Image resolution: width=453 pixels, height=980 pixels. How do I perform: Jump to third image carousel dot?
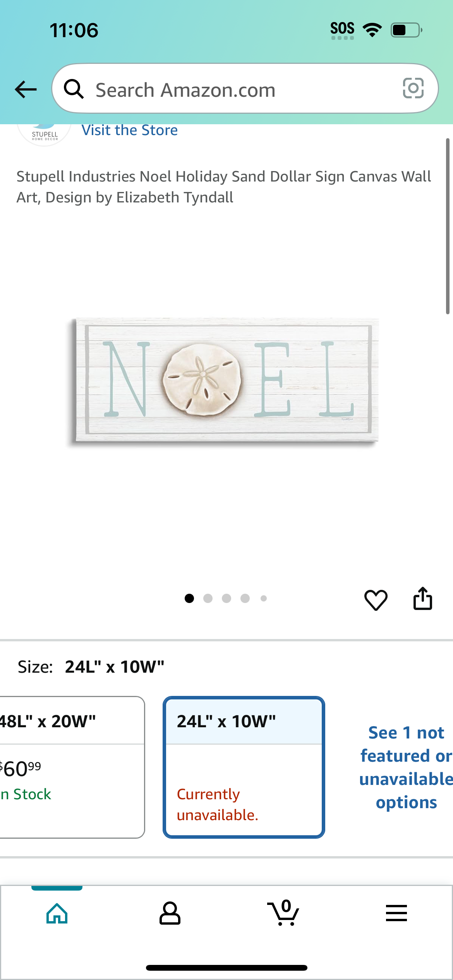tap(226, 598)
